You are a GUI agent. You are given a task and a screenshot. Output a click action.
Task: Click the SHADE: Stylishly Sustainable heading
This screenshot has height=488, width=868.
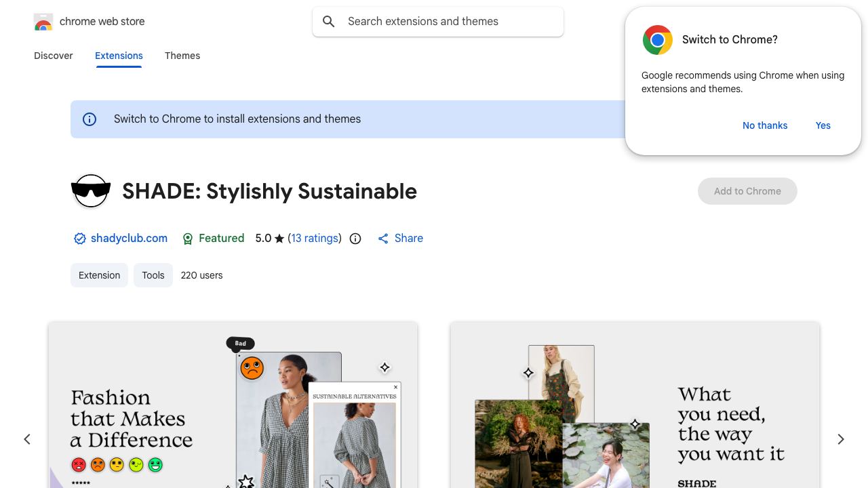click(269, 191)
